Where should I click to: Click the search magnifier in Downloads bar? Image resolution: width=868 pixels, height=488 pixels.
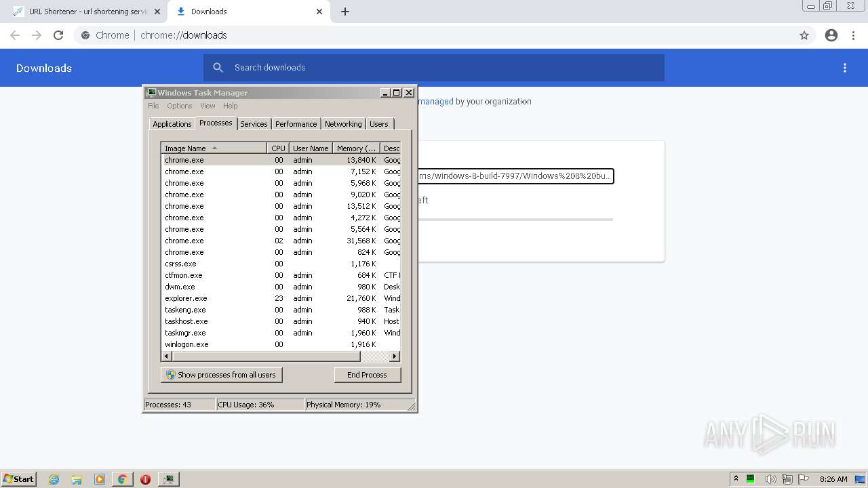click(218, 68)
